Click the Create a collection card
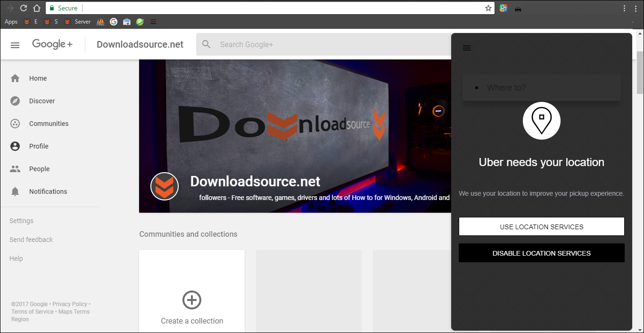Screen dimensions: 644x333 192,291
